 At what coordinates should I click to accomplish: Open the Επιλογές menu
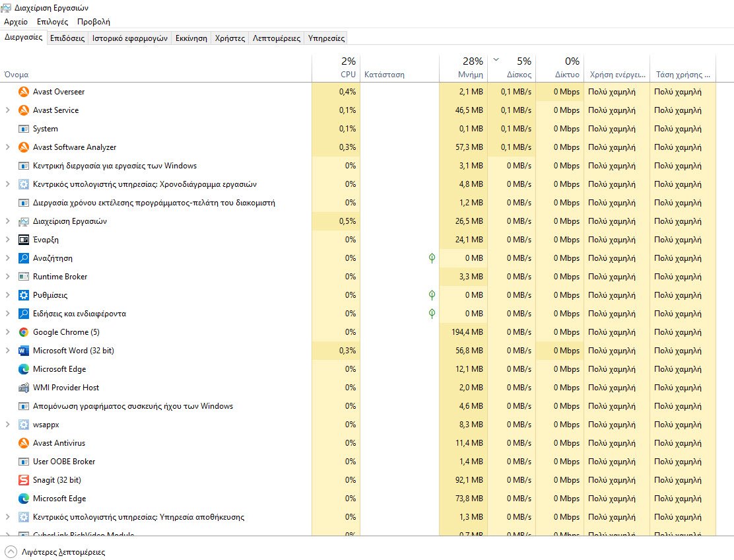[x=52, y=22]
